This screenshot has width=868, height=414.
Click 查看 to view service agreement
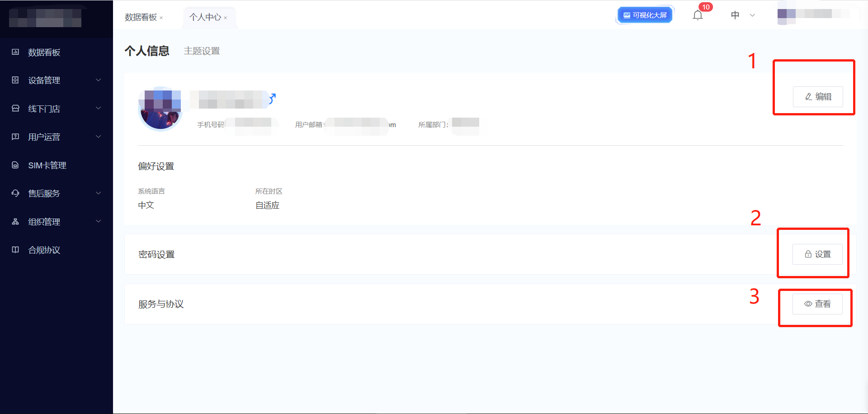pos(817,304)
